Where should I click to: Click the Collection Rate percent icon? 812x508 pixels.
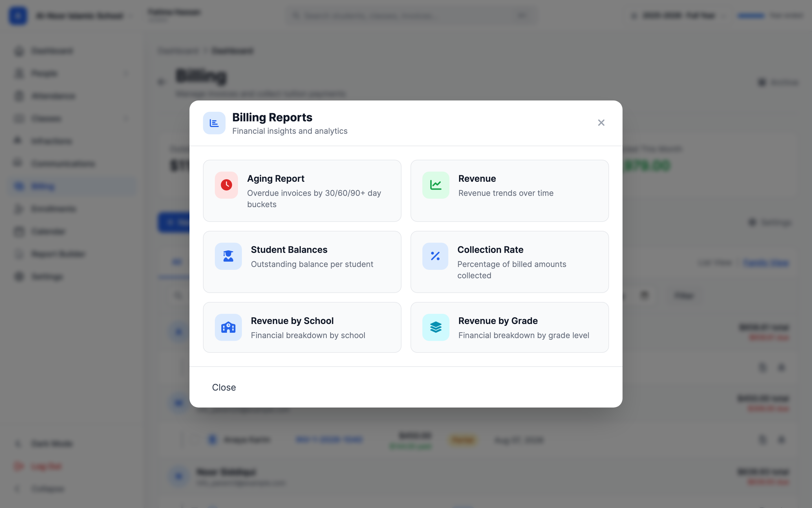coord(435,256)
